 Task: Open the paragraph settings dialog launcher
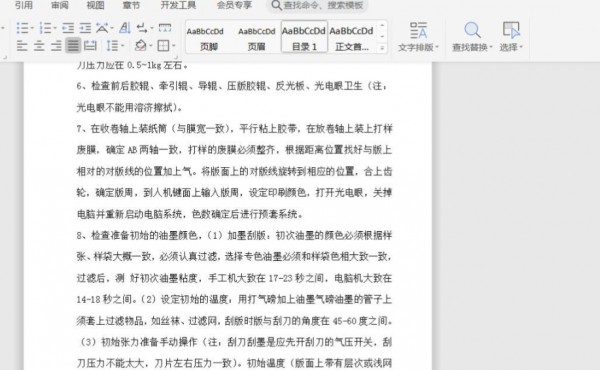coord(176,57)
